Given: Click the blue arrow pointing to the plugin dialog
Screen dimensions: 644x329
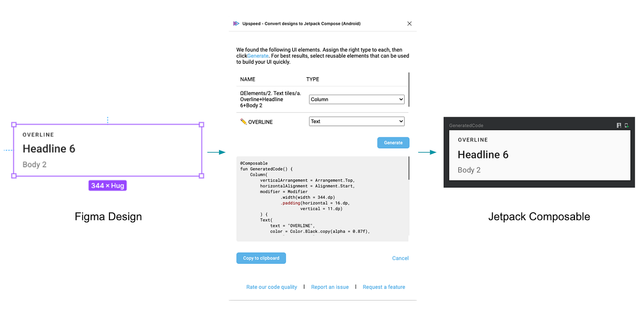Looking at the screenshot, I should [217, 152].
